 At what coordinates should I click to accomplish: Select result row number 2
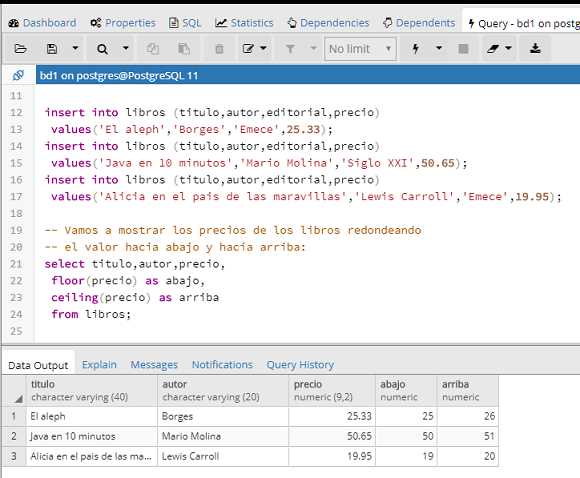(14, 436)
